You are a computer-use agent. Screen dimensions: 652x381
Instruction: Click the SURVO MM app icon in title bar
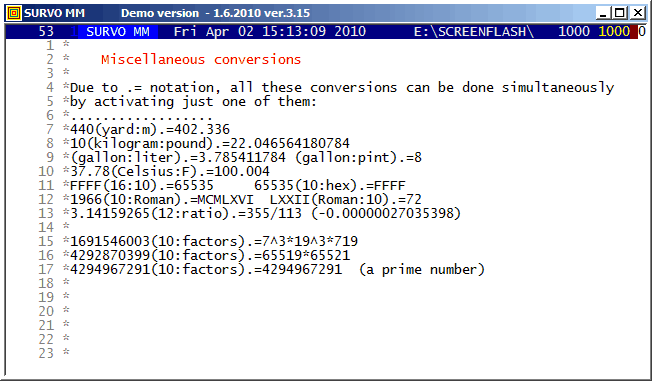pyautogui.click(x=14, y=13)
